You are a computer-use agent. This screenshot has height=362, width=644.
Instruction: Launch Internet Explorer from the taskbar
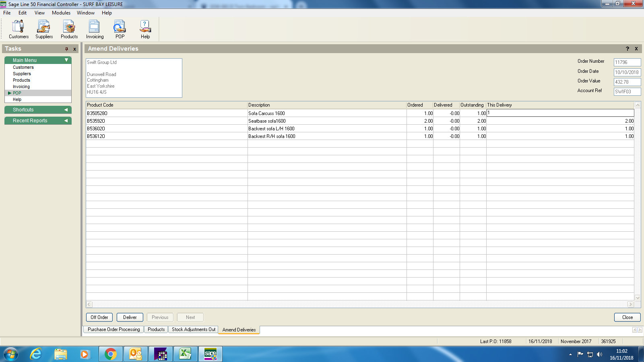click(x=36, y=354)
